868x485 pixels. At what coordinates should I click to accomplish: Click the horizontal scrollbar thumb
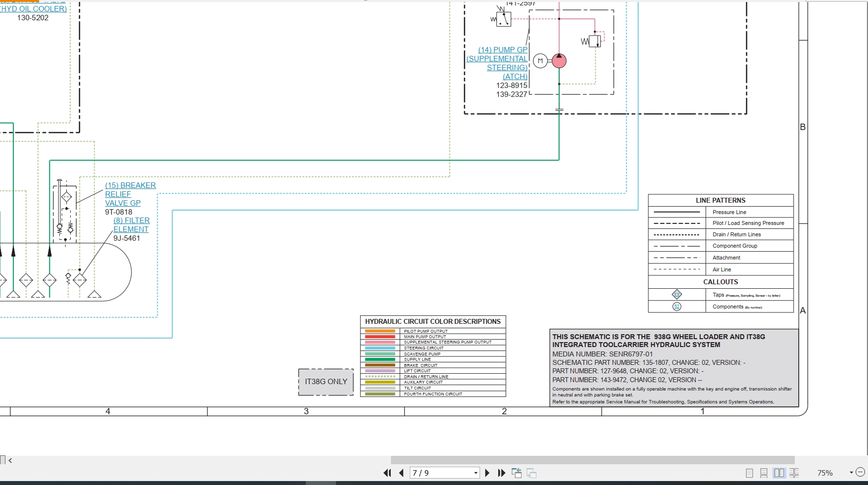592,460
